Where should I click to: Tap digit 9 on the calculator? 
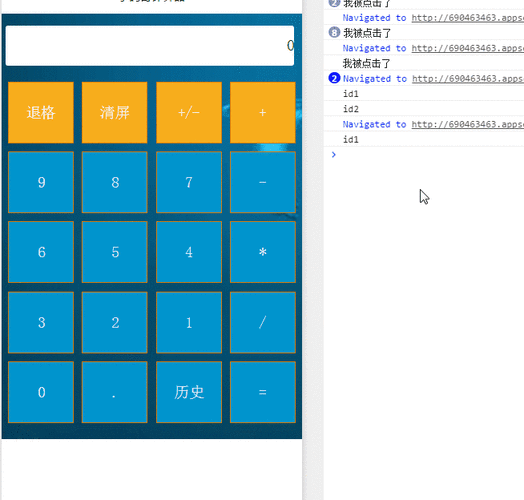(41, 182)
